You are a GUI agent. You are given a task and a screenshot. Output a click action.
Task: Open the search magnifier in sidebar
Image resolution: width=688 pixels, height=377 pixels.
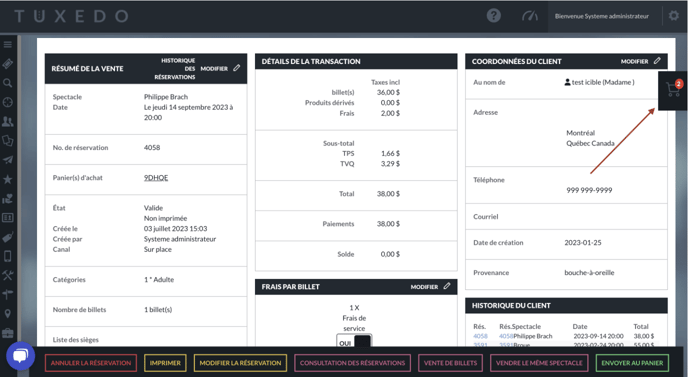pos(7,83)
